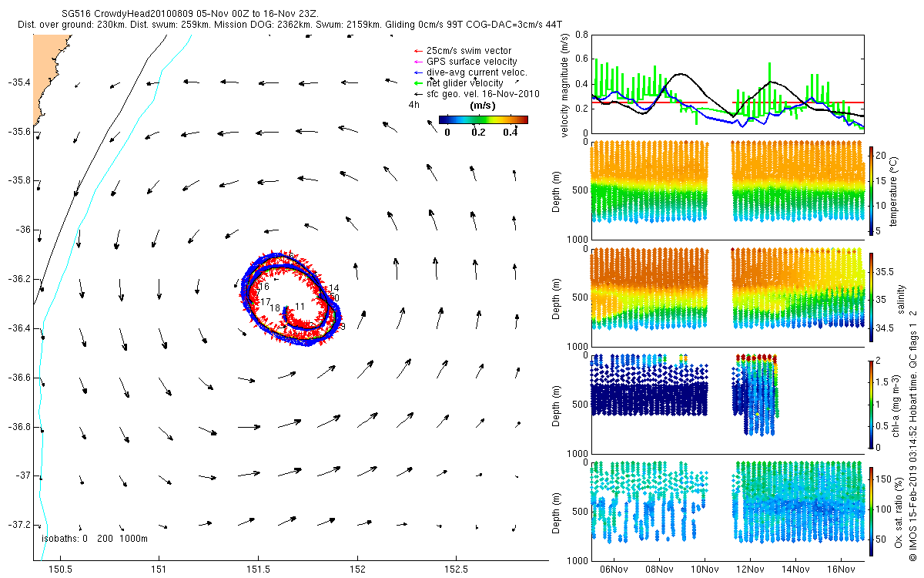Click the '16Nov' date tick
This screenshot has height=578, width=924.
[841, 570]
